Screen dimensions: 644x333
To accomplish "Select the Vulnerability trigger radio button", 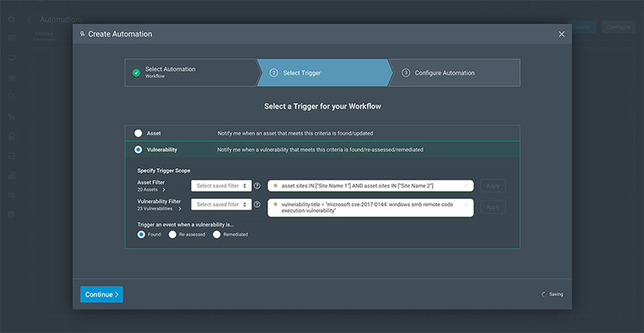I will [x=138, y=150].
